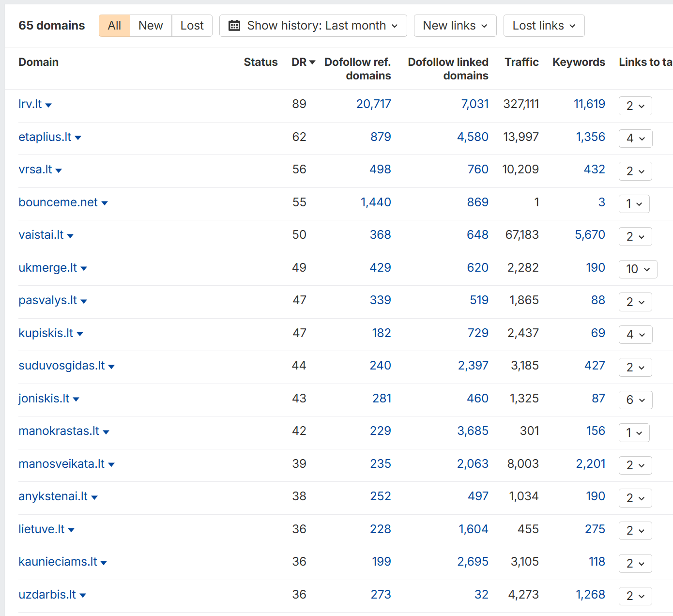Click the Dofollow linked domains column header
This screenshot has width=673, height=616.
click(x=448, y=69)
